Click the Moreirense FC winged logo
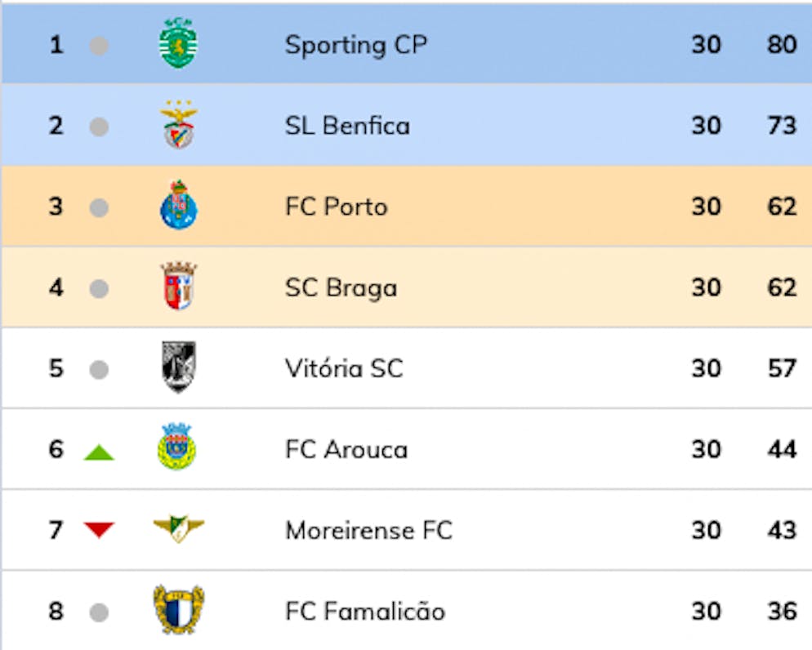 pos(179,529)
